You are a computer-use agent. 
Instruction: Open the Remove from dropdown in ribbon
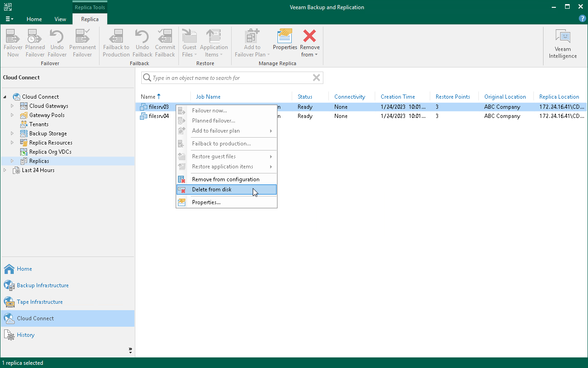tap(310, 50)
